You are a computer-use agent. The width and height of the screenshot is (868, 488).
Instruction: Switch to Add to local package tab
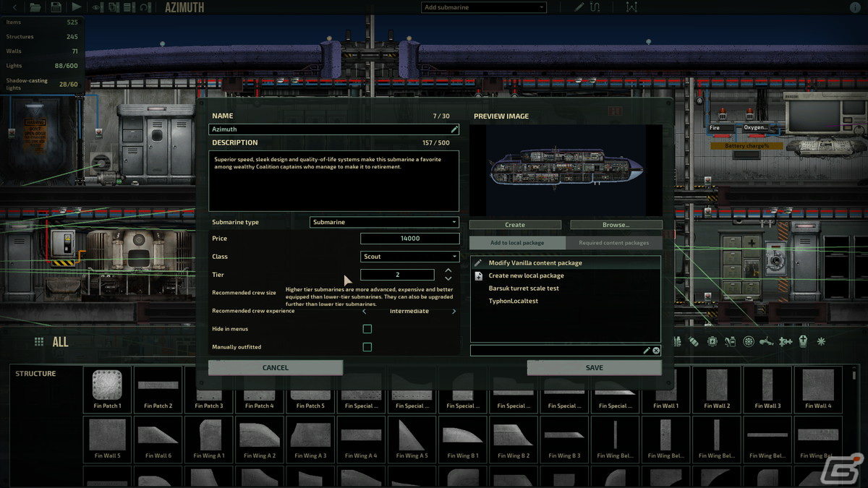517,243
